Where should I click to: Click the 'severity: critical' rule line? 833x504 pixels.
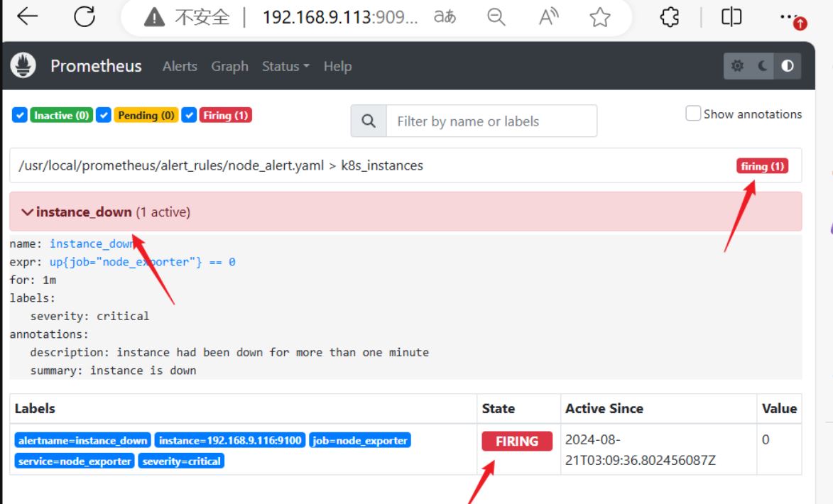pos(89,316)
